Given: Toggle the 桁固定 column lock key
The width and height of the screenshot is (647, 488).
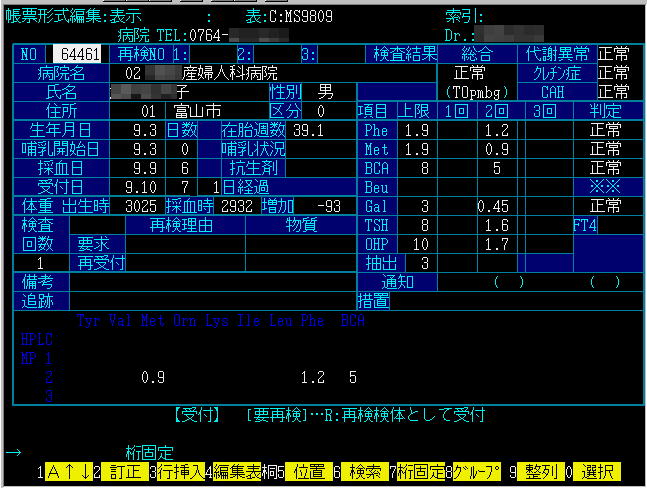Looking at the screenshot, I should 422,472.
